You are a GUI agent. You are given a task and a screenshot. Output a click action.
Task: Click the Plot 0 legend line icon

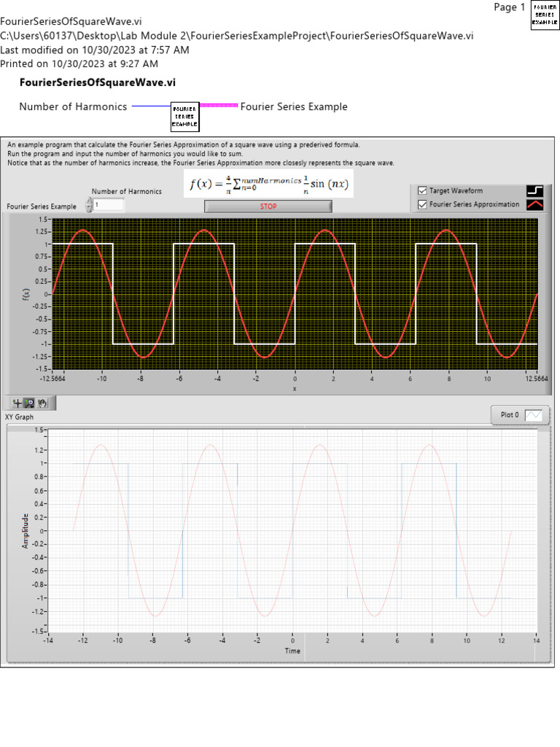pos(534,415)
